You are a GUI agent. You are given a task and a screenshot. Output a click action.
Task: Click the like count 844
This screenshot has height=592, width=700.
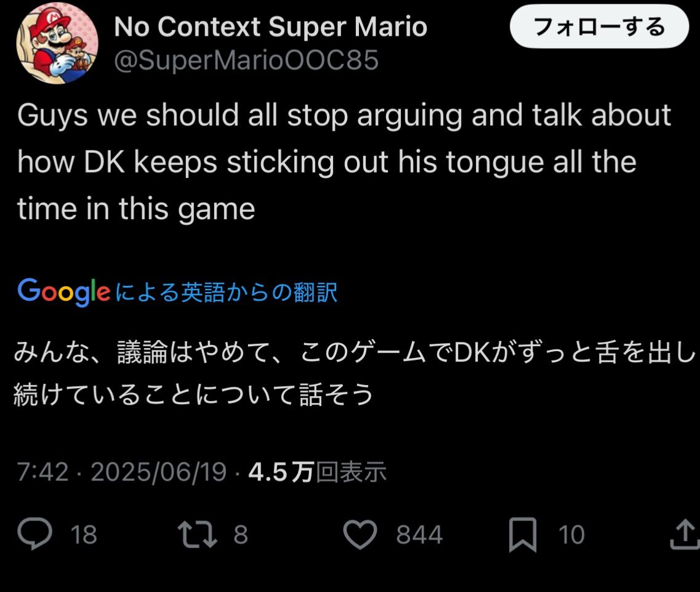[419, 535]
